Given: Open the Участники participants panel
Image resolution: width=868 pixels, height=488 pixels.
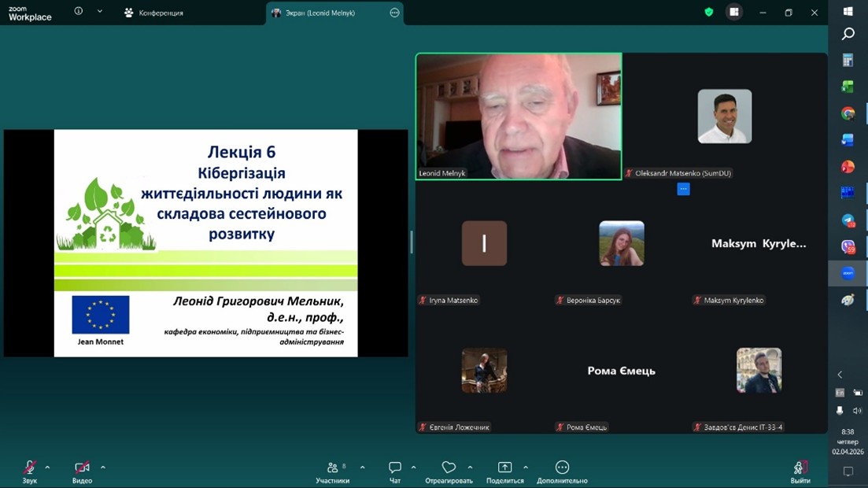Looking at the screenshot, I should tap(333, 468).
